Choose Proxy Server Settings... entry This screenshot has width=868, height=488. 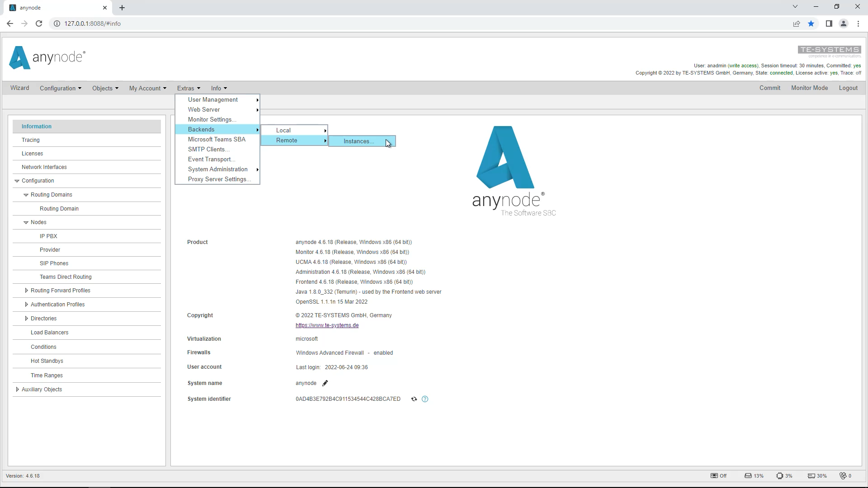click(x=217, y=179)
